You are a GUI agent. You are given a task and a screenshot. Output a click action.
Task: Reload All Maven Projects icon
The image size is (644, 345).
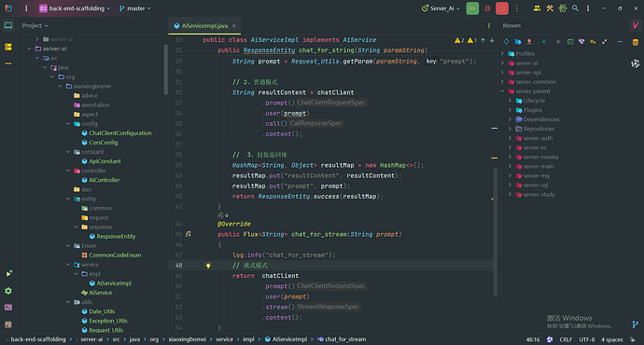tap(506, 41)
